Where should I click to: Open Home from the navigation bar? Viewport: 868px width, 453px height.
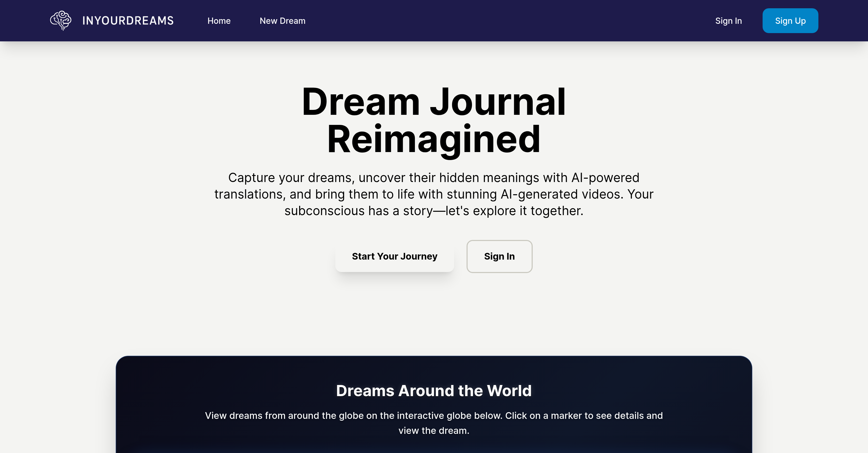[219, 21]
